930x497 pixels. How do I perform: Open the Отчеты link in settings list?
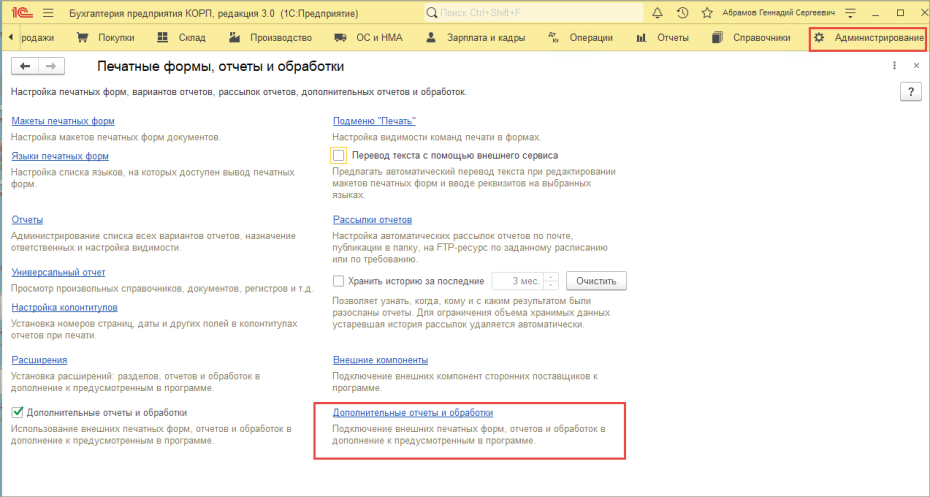(x=27, y=219)
